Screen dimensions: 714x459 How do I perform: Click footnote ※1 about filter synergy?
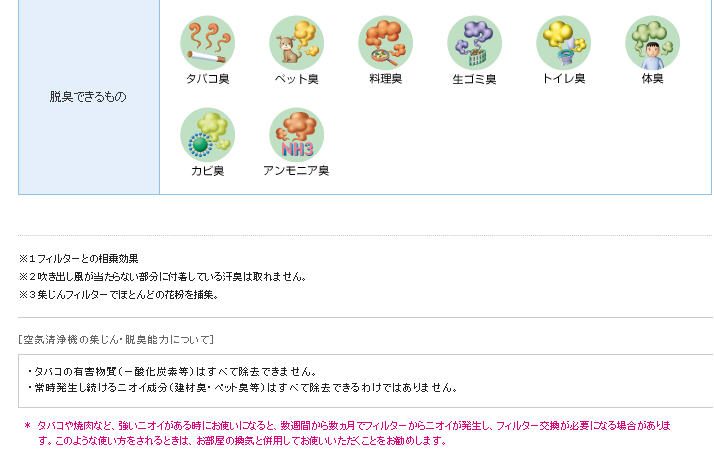78,259
